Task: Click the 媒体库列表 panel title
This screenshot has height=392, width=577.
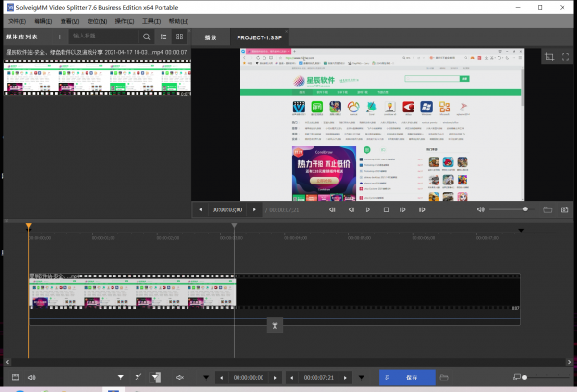Action: point(22,37)
